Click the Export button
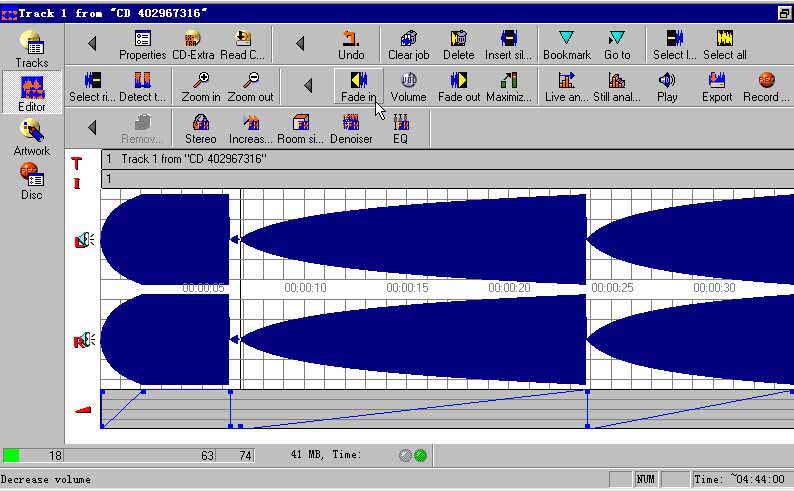 716,80
